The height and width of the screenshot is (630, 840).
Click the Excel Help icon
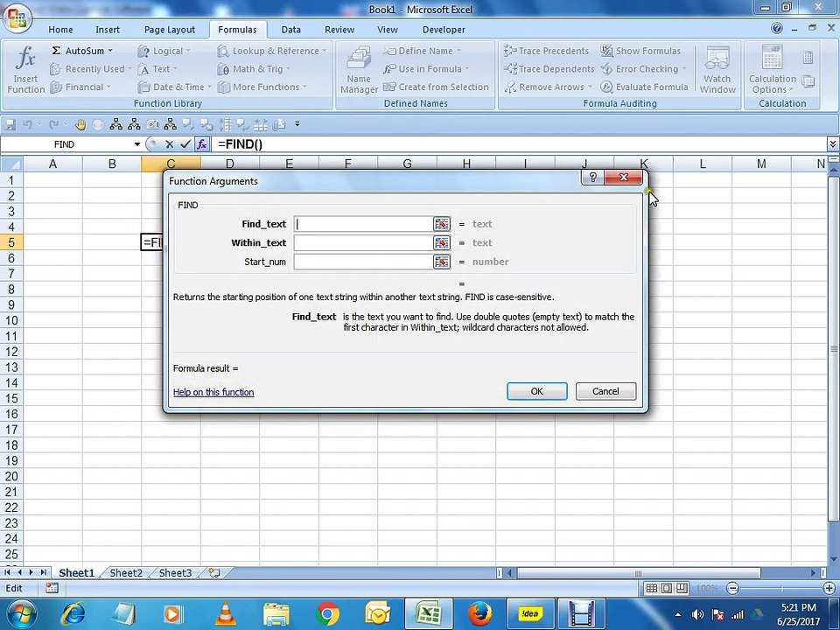pos(776,28)
